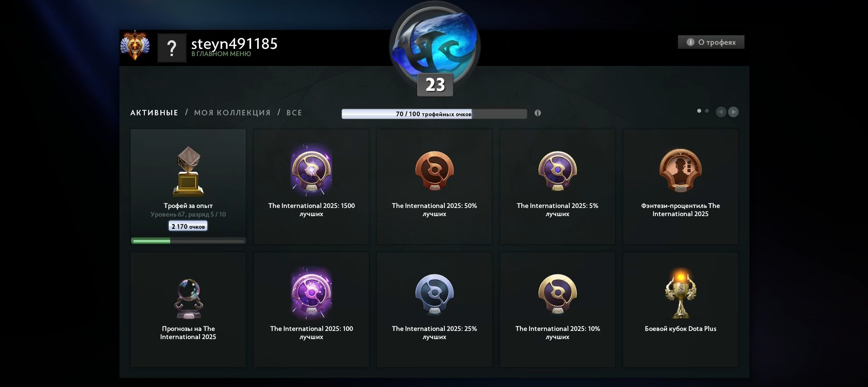
Task: Select The International 2025: 5% лучших trophy
Action: [x=558, y=187]
